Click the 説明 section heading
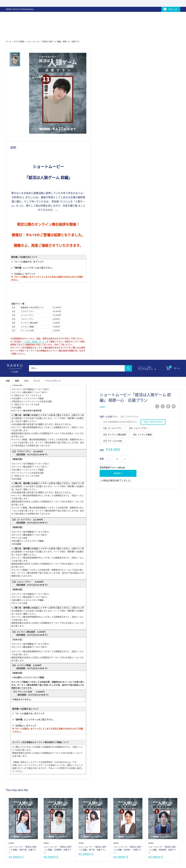 (x=13, y=148)
